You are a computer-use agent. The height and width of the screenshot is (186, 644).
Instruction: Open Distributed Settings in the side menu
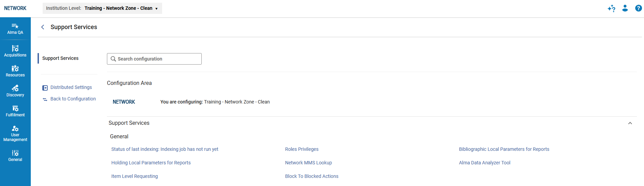(x=71, y=87)
